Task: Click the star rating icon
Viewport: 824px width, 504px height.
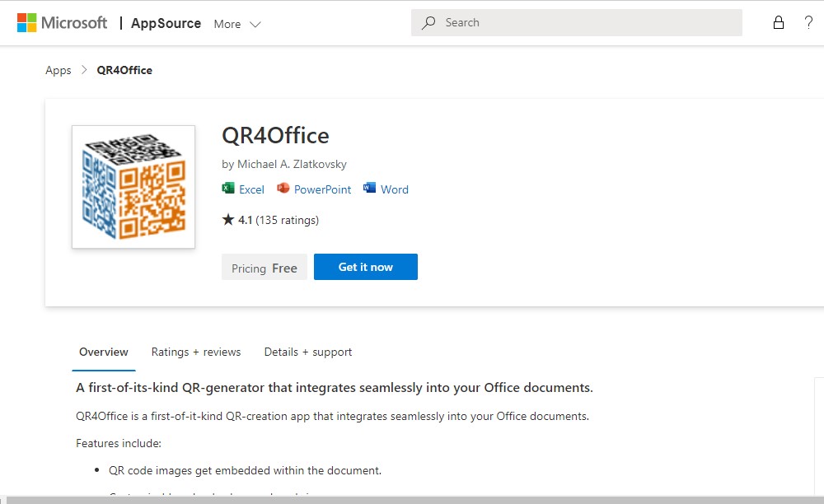Action: click(227, 219)
